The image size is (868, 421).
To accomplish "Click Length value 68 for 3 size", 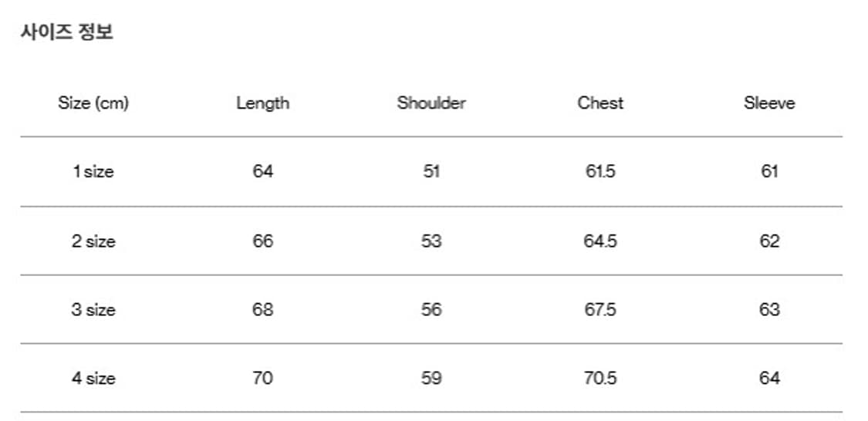I will [x=262, y=309].
